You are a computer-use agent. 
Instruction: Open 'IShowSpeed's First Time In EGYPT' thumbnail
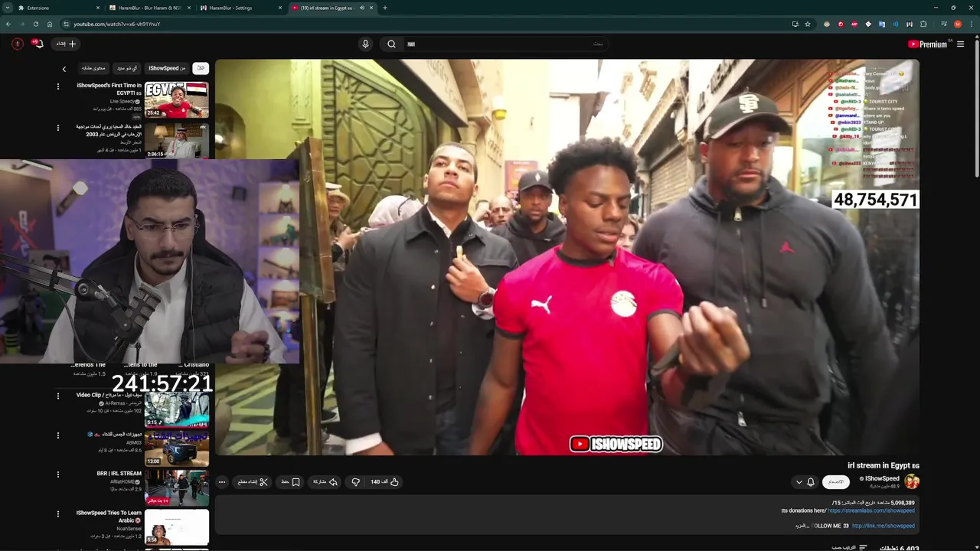177,100
